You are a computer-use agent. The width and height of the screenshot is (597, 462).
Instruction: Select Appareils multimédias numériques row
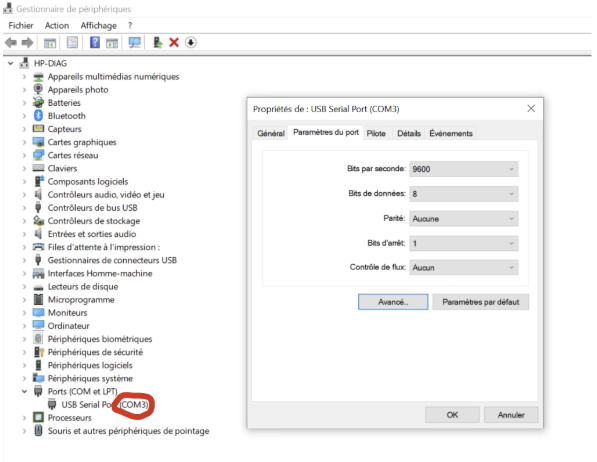pyautogui.click(x=106, y=77)
